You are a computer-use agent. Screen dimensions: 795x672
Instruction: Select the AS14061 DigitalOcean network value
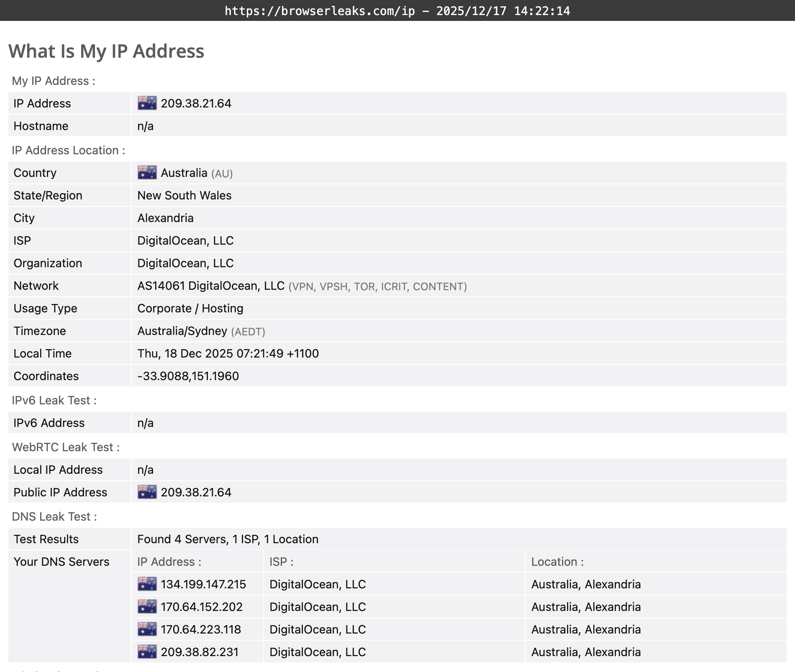[211, 286]
